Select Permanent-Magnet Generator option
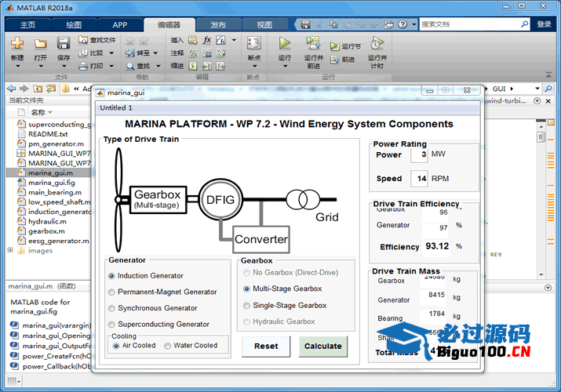Screen dimensions: 561x392 click(111, 292)
